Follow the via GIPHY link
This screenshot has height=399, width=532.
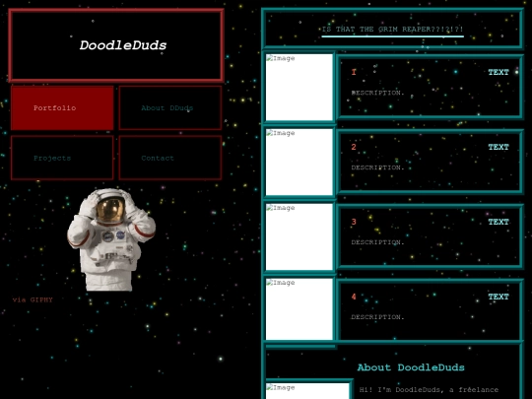pos(33,299)
